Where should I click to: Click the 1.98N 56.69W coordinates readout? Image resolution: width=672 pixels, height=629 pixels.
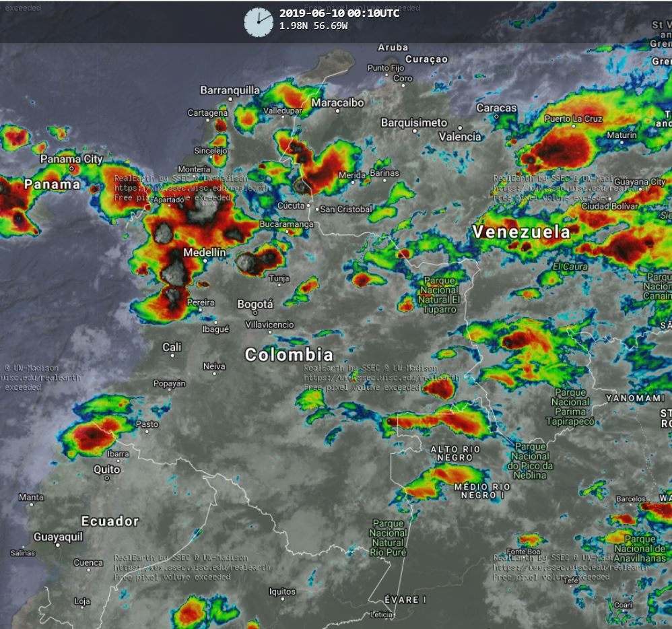(x=313, y=26)
